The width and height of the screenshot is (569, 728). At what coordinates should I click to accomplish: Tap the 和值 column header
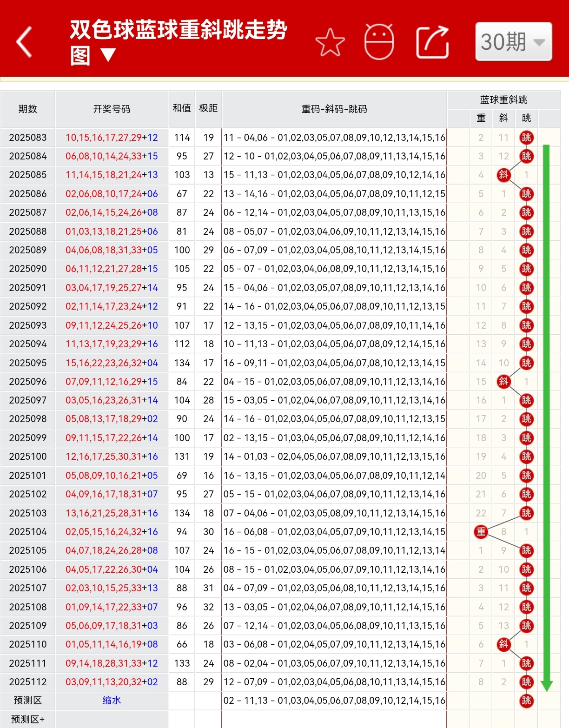pyautogui.click(x=181, y=110)
